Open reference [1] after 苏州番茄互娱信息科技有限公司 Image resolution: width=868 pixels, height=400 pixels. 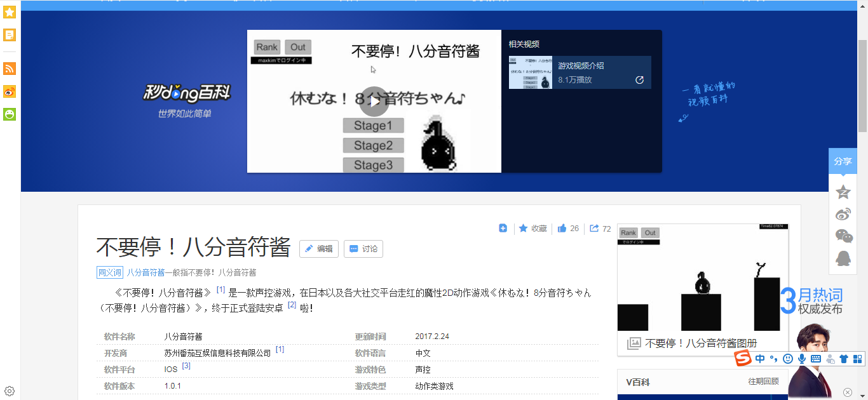pos(280,350)
